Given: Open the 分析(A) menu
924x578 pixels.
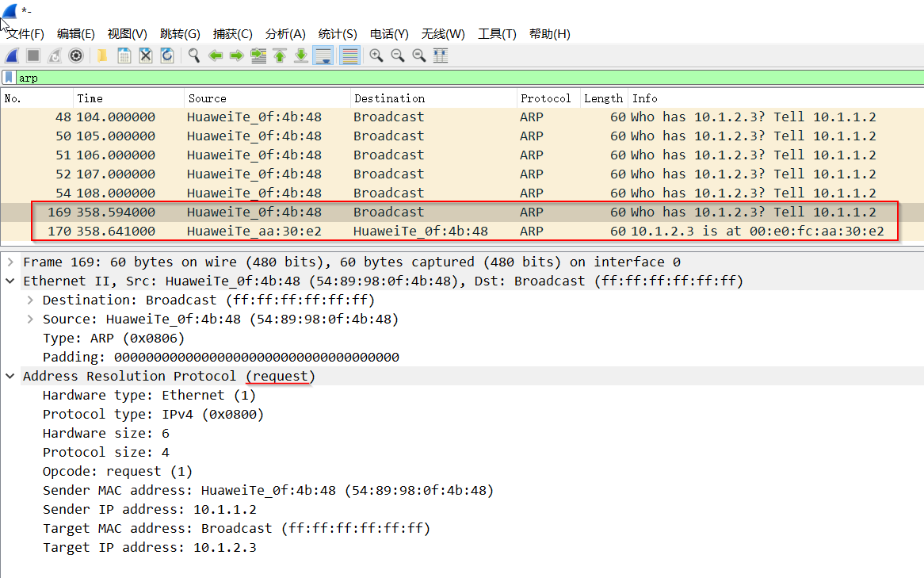Looking at the screenshot, I should tap(285, 34).
